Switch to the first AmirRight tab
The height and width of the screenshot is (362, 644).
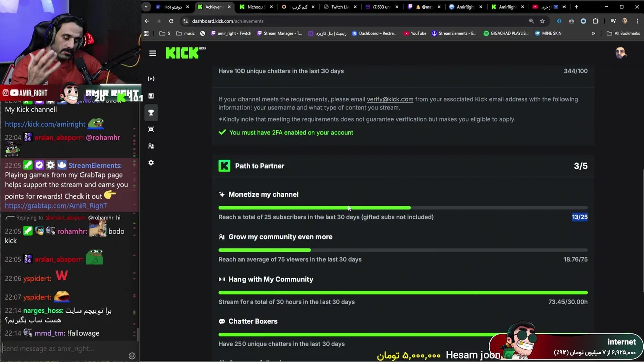tap(465, 7)
